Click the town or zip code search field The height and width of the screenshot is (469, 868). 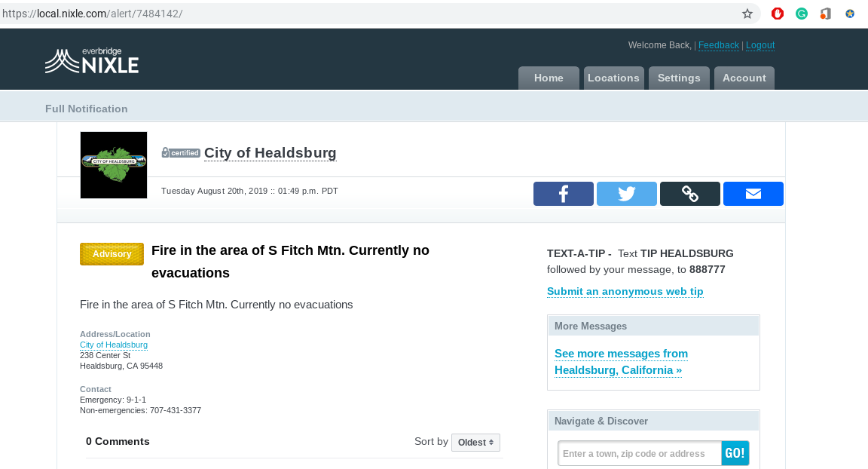(x=640, y=454)
